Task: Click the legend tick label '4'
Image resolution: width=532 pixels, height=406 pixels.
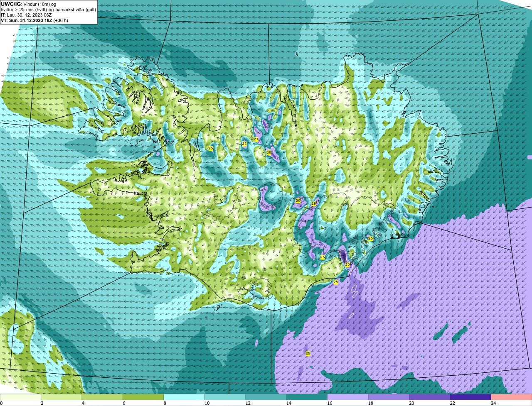Action: [83, 403]
